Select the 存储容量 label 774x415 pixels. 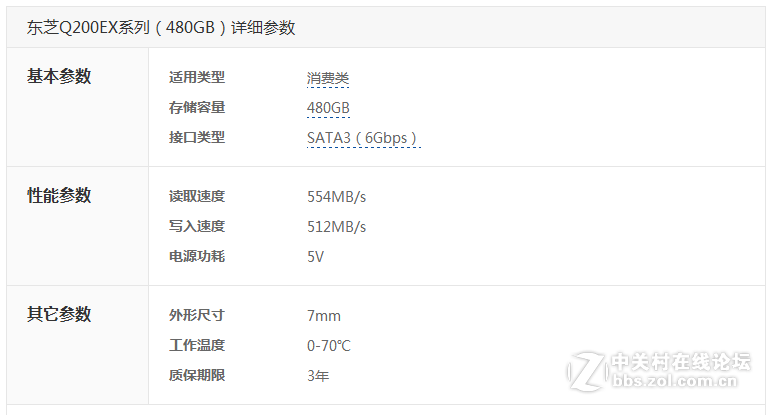tap(197, 108)
